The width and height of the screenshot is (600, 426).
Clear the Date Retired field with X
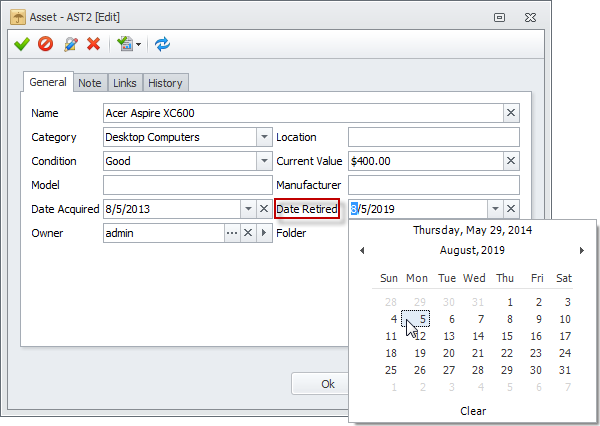[x=511, y=209]
